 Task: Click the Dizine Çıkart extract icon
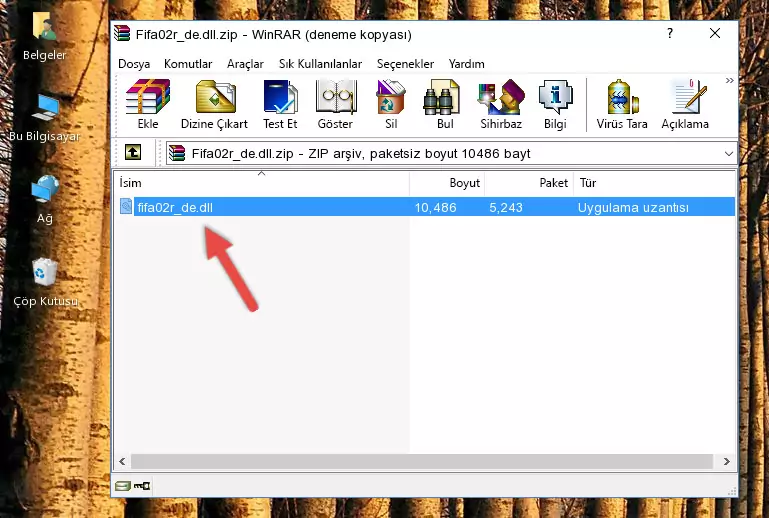[x=214, y=104]
